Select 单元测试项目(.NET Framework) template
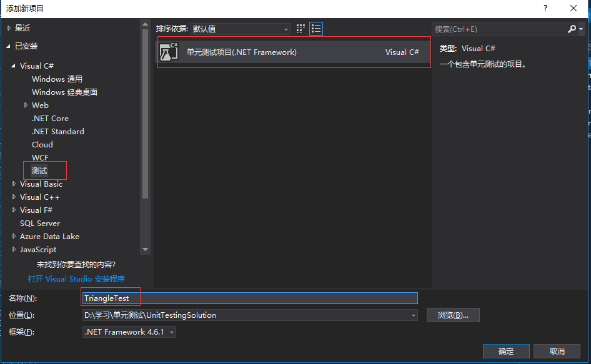This screenshot has height=364, width=591. coord(292,52)
